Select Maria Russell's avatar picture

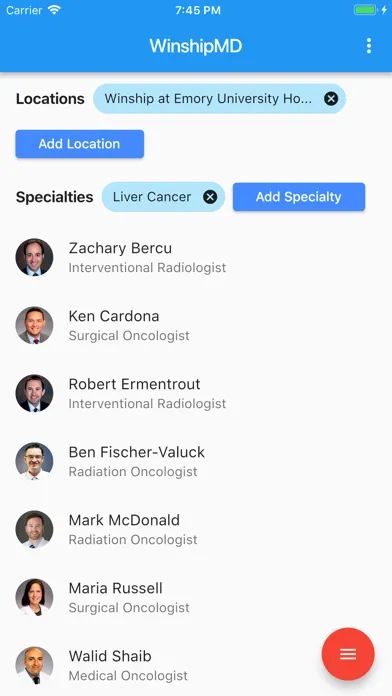coord(34,597)
